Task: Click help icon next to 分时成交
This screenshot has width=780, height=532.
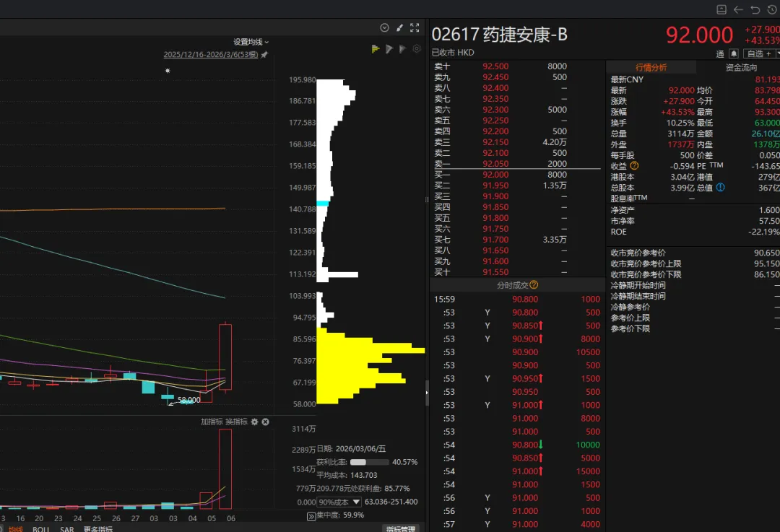Action: click(534, 285)
